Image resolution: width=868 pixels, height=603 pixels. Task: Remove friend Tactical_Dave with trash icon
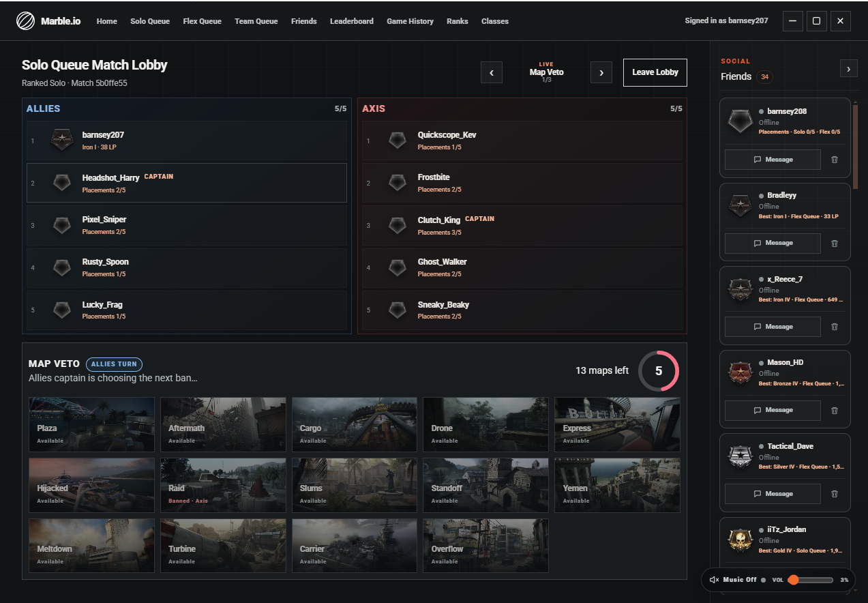pyautogui.click(x=835, y=494)
